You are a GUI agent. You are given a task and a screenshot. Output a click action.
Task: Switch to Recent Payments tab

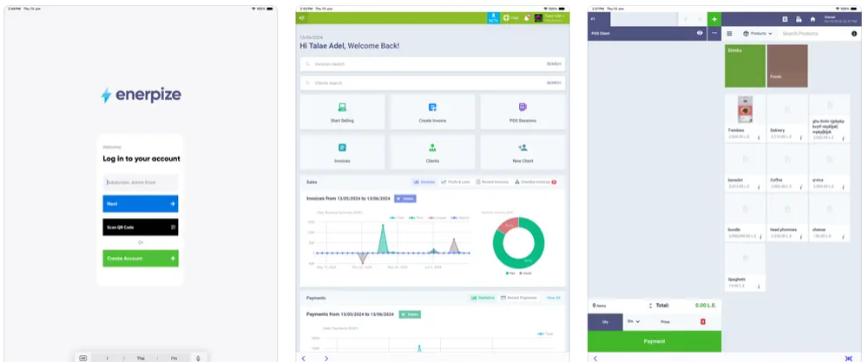click(x=519, y=298)
